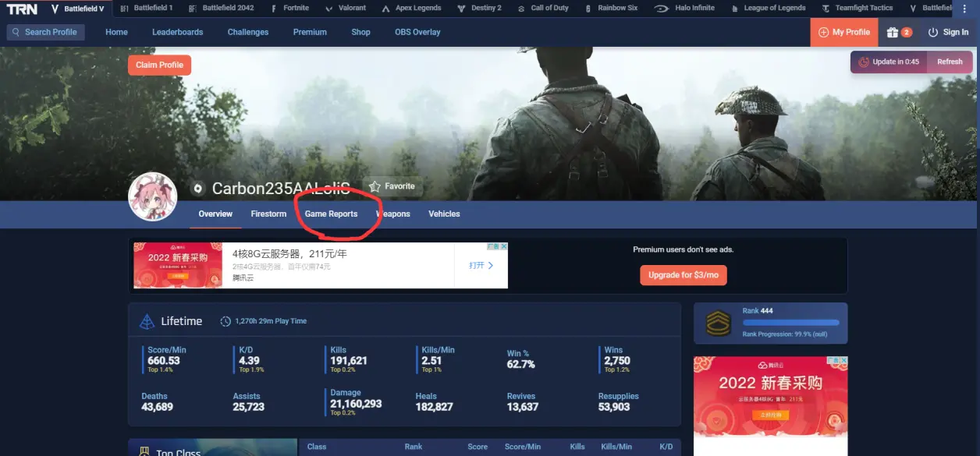The height and width of the screenshot is (456, 980).
Task: Open gift rewards icon with badge 2
Action: [x=899, y=32]
